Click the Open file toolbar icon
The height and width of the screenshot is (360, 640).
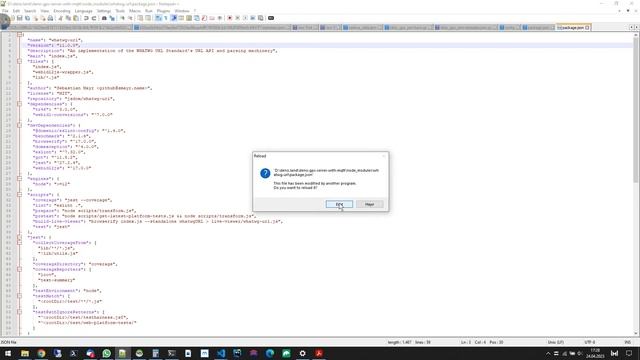pos(12,18)
